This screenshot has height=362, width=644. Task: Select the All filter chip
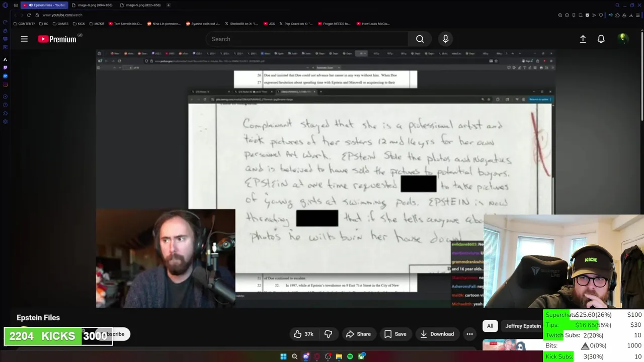490,326
